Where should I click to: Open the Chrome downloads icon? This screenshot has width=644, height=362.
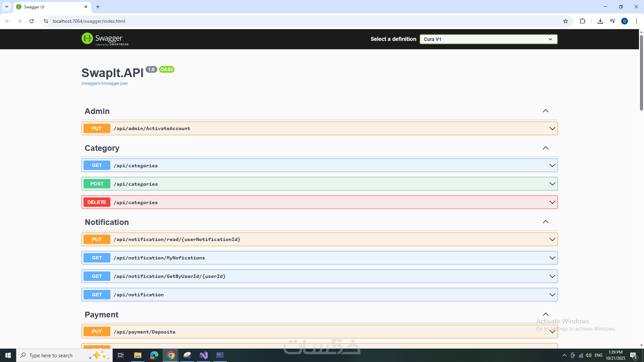(600, 21)
